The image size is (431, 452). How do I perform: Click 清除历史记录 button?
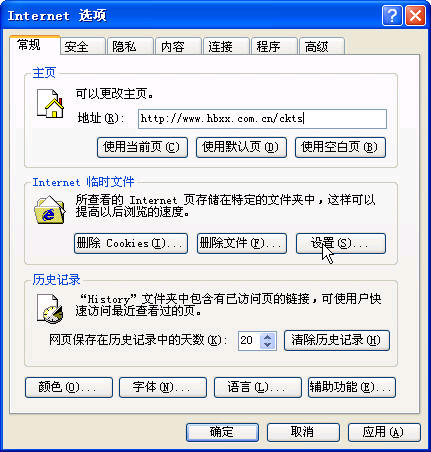[337, 340]
